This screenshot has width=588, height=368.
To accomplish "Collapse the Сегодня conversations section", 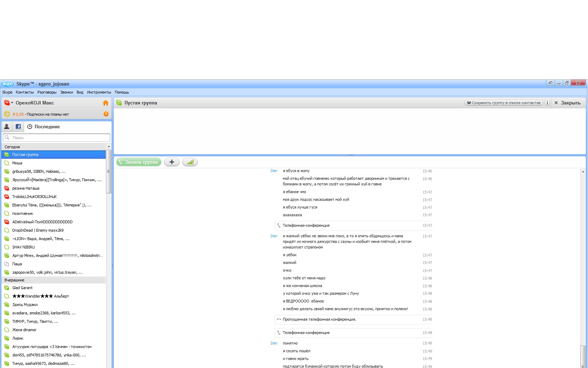I will click(12, 147).
